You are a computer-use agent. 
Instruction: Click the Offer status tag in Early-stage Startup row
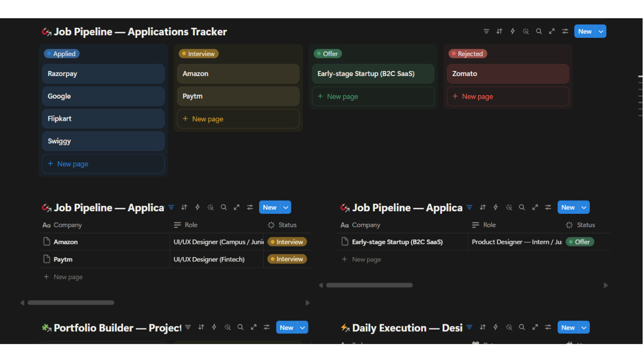[580, 242]
